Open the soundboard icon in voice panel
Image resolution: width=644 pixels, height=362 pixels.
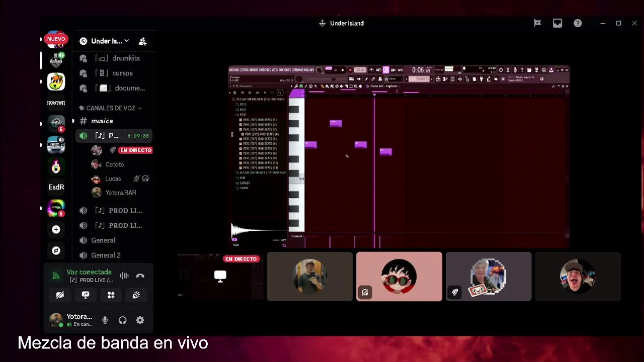(x=136, y=295)
